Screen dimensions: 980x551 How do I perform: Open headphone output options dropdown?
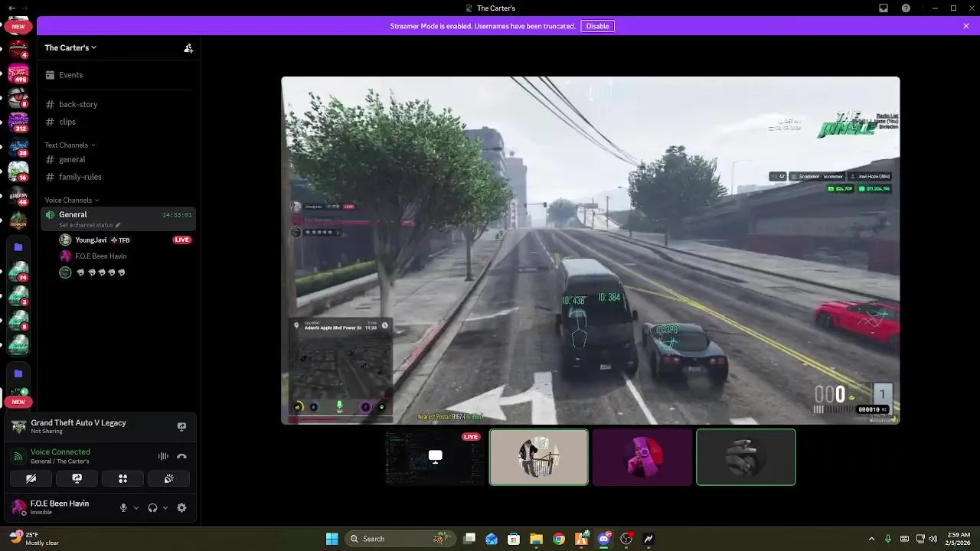165,507
